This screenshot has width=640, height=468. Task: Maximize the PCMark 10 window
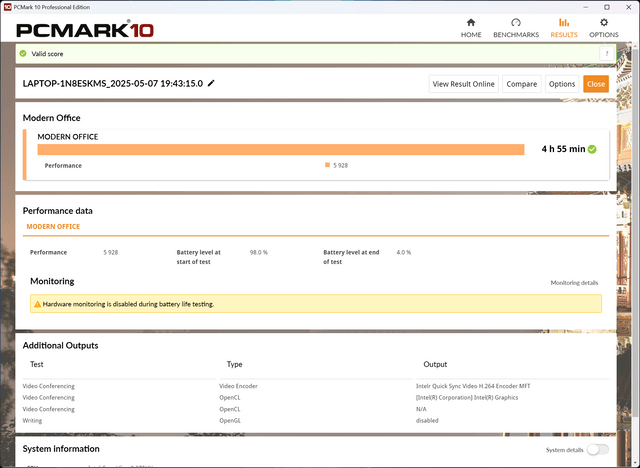[x=607, y=7]
